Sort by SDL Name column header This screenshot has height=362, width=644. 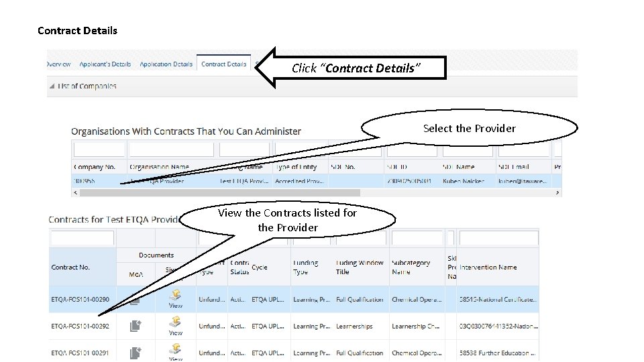coord(459,167)
